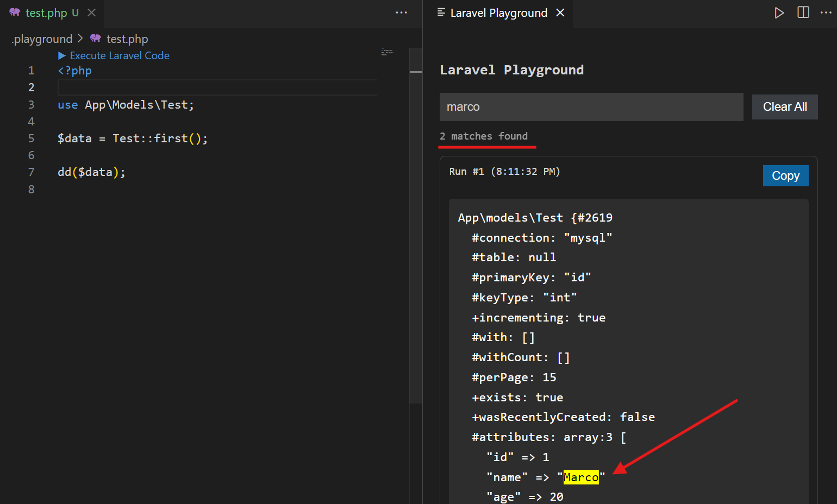The image size is (837, 504).
Task: Click line number 7 in the gutter
Action: (32, 172)
